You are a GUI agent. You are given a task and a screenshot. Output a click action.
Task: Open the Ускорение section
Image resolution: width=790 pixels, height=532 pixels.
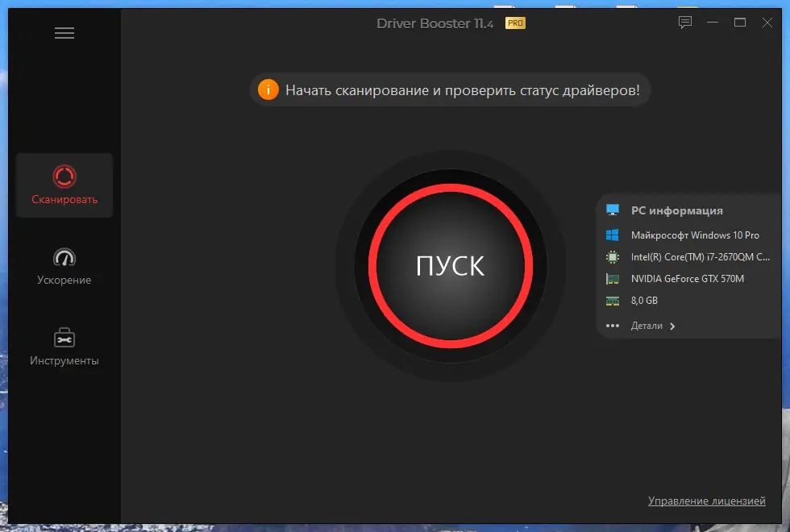point(64,267)
